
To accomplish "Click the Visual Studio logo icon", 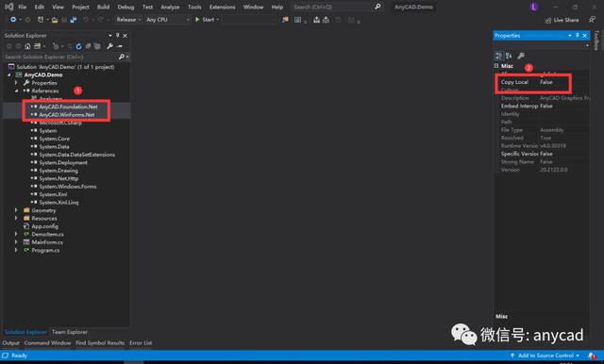I will click(8, 7).
